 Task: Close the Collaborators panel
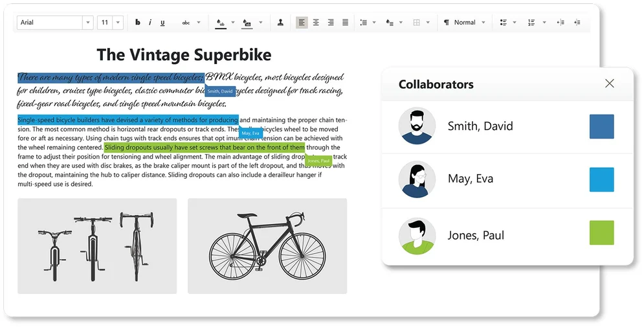pyautogui.click(x=609, y=84)
